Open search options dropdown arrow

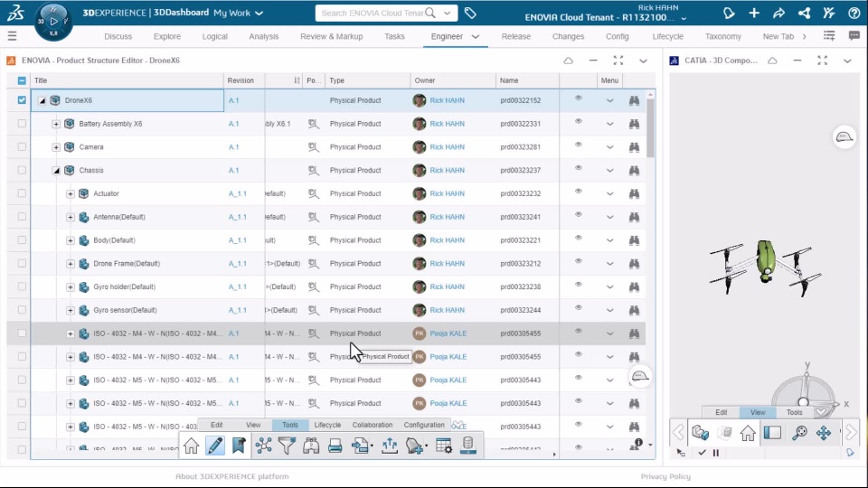pyautogui.click(x=448, y=13)
